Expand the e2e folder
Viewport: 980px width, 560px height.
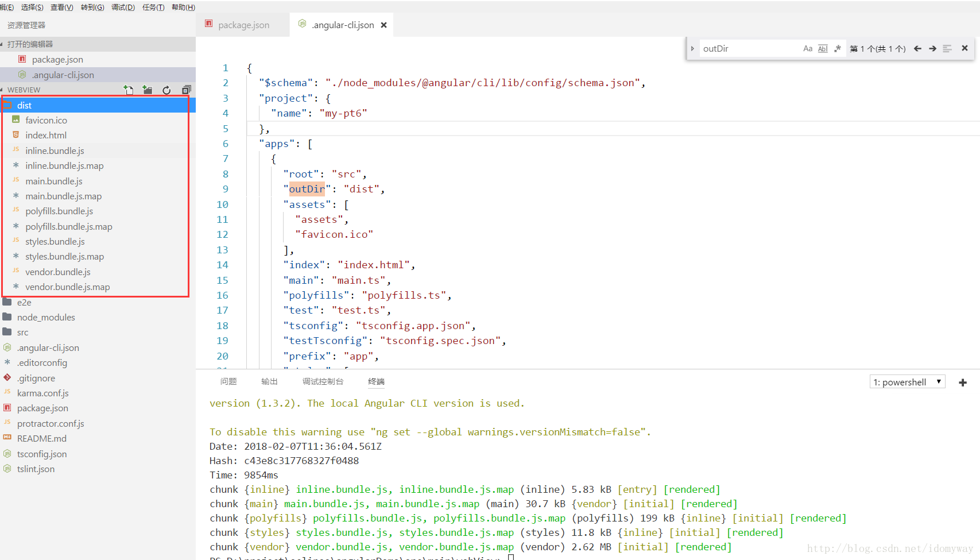coord(98,302)
